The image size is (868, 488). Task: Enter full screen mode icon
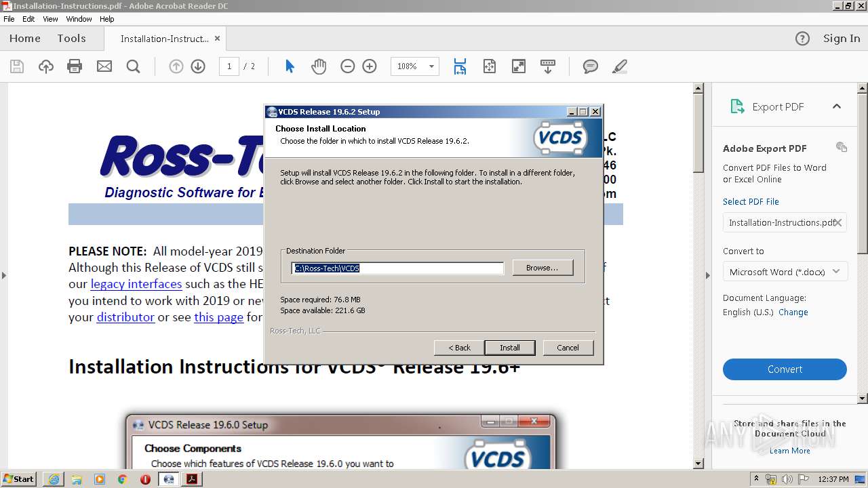[519, 66]
